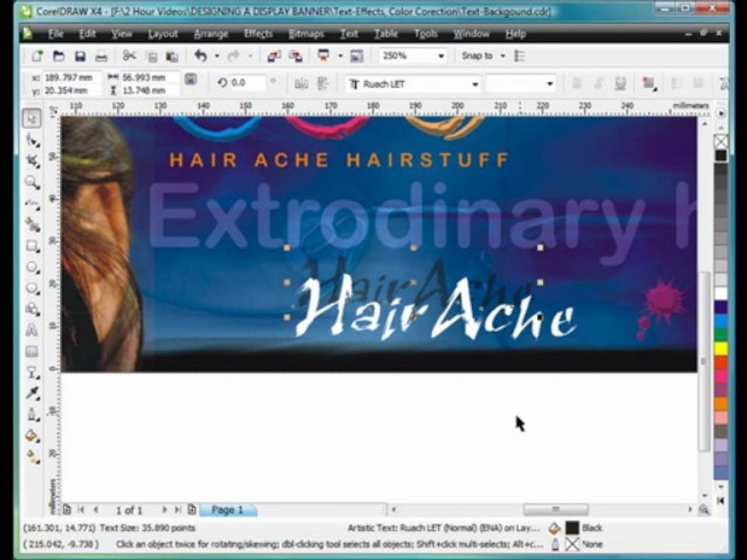Select the Smart Fill tool
Screen dimensions: 747x560
click(32, 224)
